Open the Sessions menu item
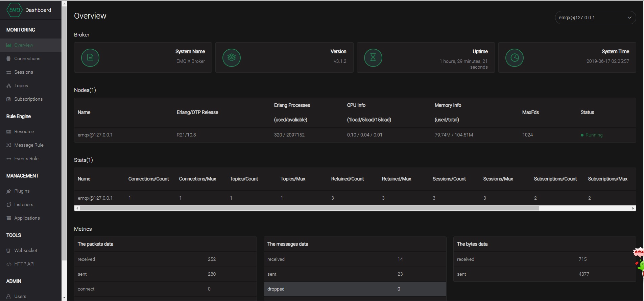Viewport: 644px width, 301px height. click(x=31, y=72)
